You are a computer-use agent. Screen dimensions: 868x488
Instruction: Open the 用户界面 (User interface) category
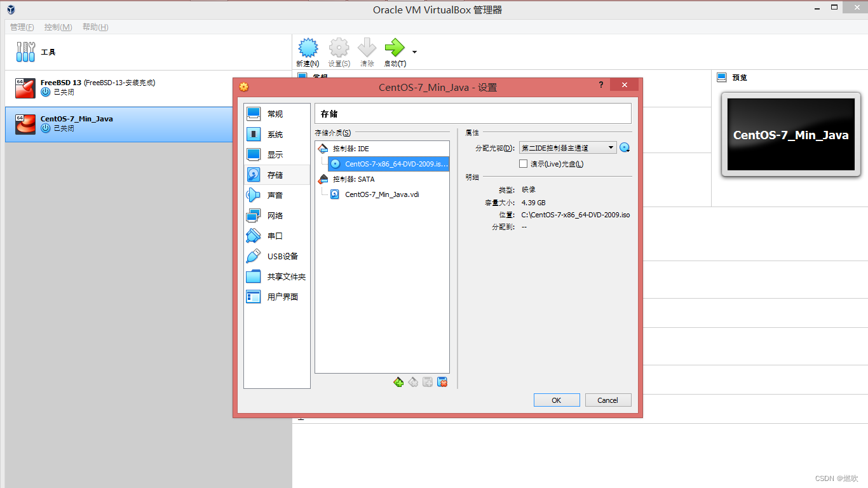tap(277, 297)
